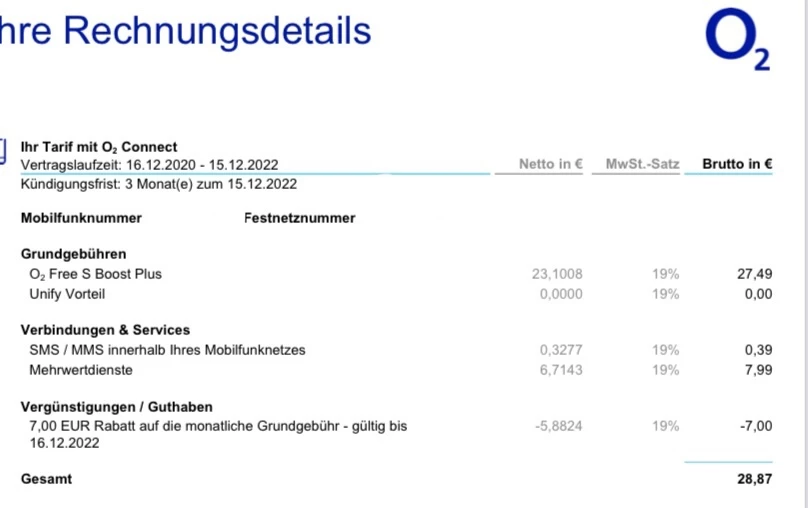Viewport: 808px width, 508px height.
Task: Click the Grundgebühren section heading
Action: [x=74, y=254]
